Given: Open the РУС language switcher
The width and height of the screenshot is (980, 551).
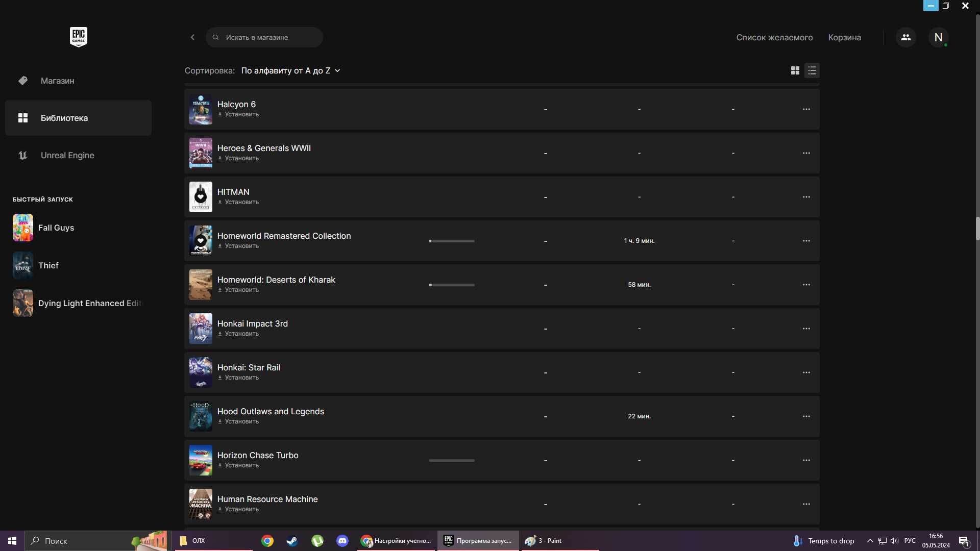Looking at the screenshot, I should pyautogui.click(x=910, y=541).
